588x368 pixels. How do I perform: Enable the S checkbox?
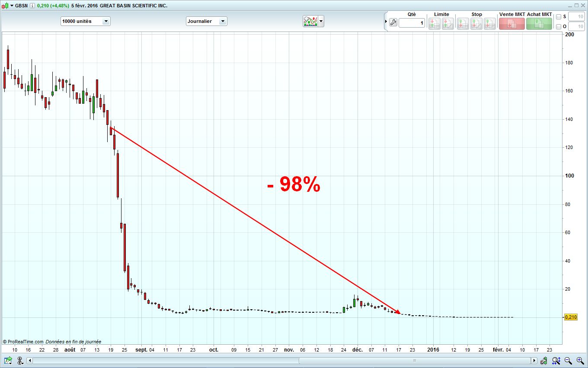coord(559,17)
